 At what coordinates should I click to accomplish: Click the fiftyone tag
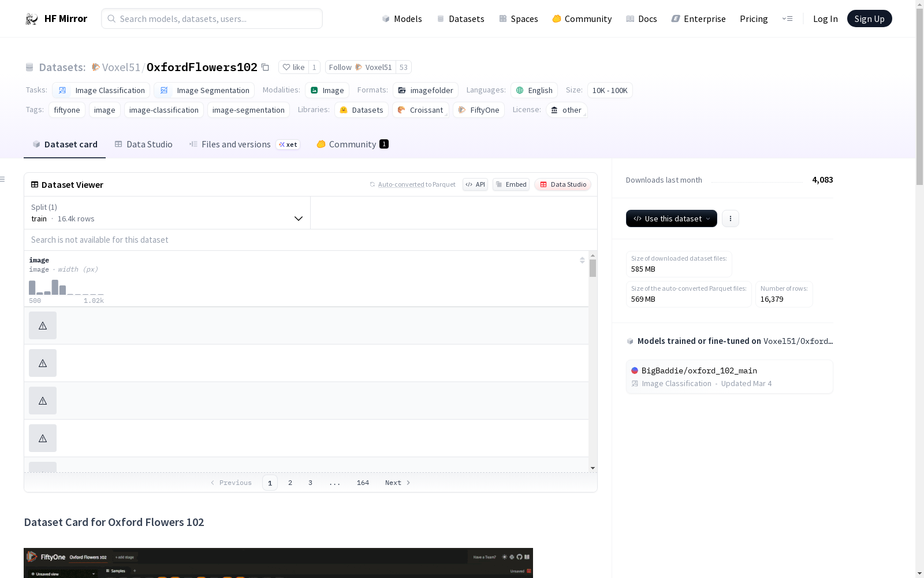point(67,110)
